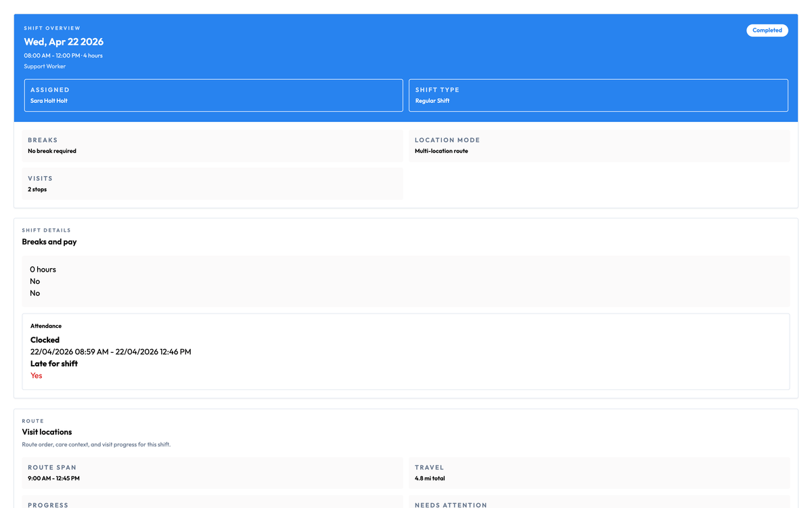Click the Visit locations heading

(x=47, y=432)
